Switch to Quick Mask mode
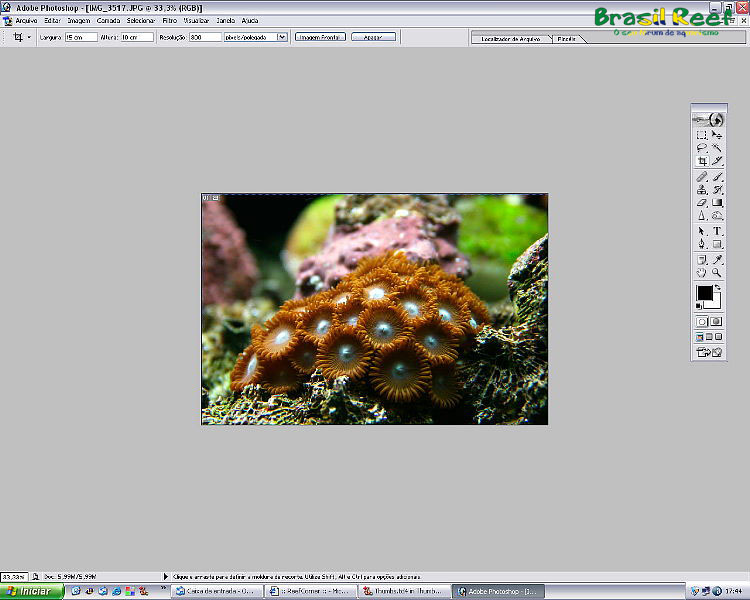Screen dimensions: 750x600 717,322
